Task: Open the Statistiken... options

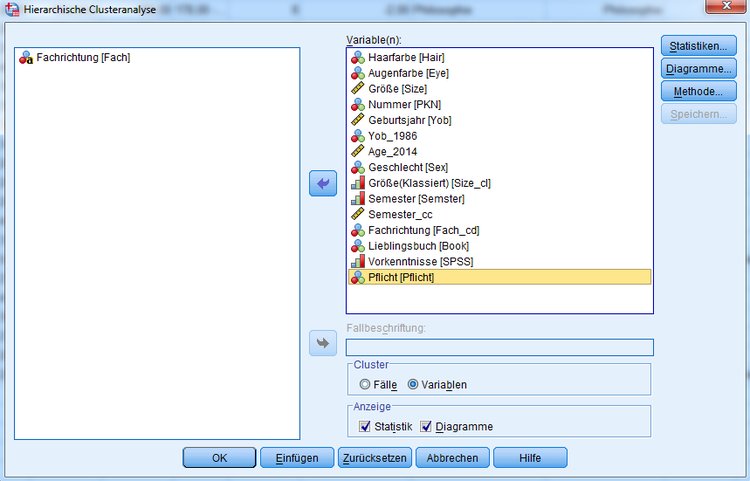Action: pyautogui.click(x=698, y=46)
